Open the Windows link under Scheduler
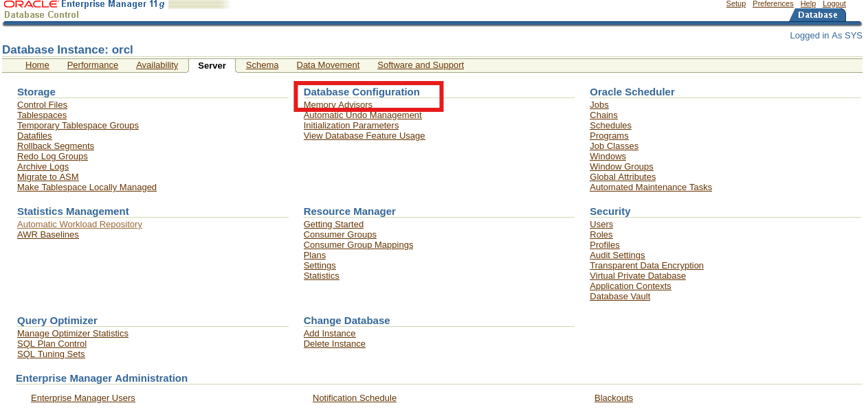Viewport: 868px width, 414px height. pyautogui.click(x=608, y=157)
